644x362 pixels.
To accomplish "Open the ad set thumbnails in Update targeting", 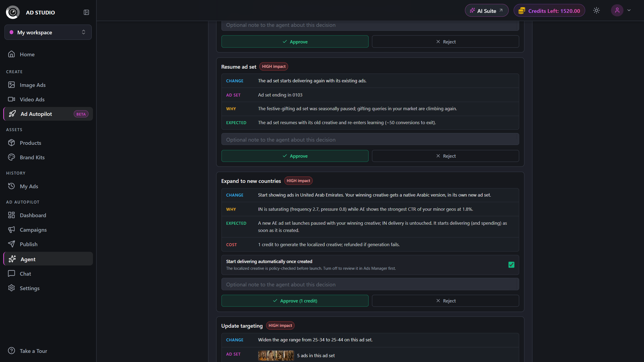I will 276,356.
